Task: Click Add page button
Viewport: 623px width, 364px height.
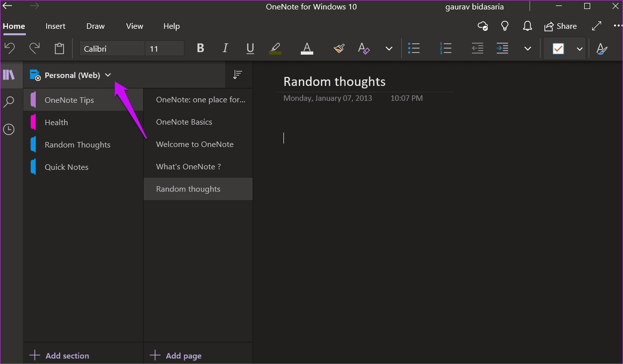Action: click(x=176, y=356)
